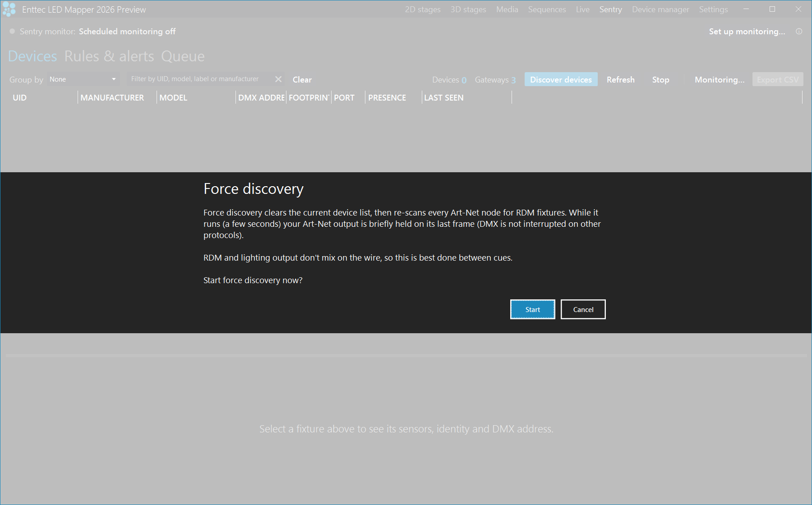The image size is (812, 505).
Task: Open the Settings tab
Action: pos(713,9)
